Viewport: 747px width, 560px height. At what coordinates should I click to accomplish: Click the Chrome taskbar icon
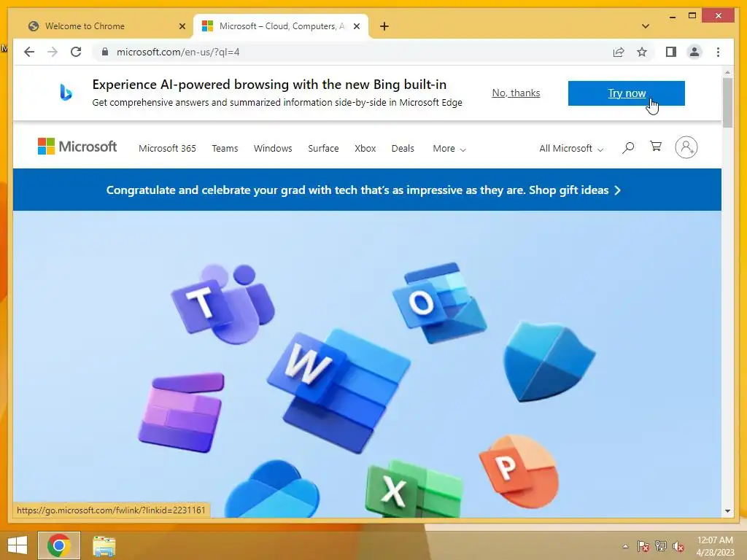coord(58,545)
